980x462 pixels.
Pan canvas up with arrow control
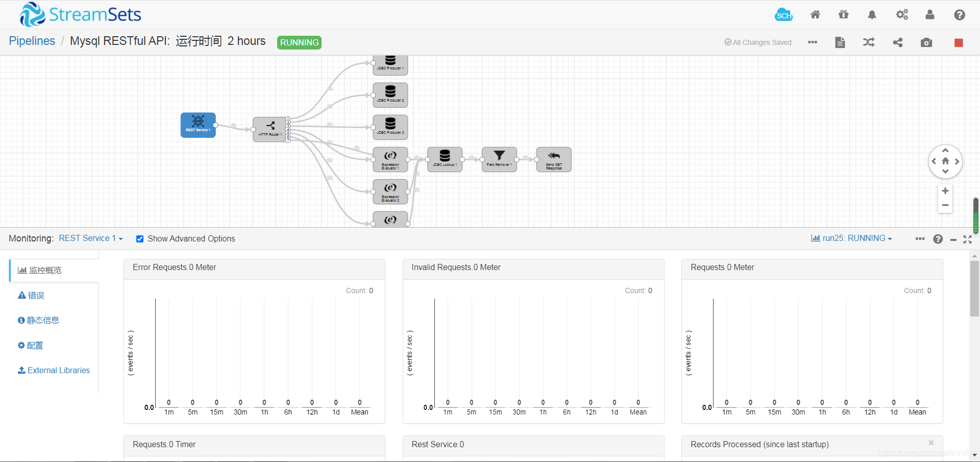pos(945,151)
